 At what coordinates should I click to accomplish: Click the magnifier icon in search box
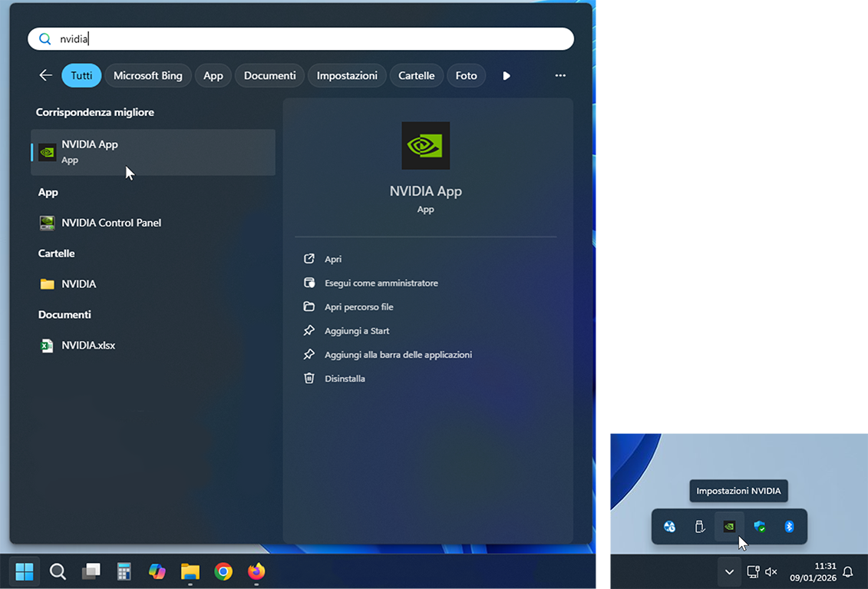pos(45,39)
